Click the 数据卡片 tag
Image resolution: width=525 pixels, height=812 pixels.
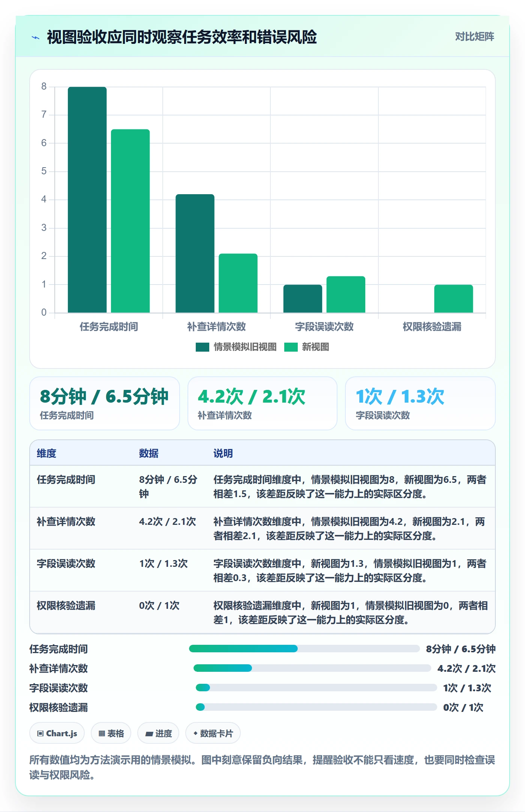point(213,733)
